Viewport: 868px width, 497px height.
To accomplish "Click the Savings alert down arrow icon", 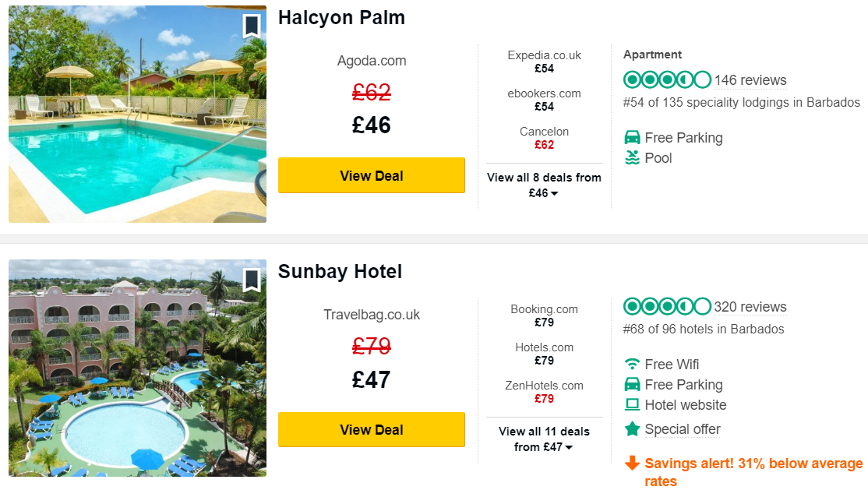I will tap(633, 464).
